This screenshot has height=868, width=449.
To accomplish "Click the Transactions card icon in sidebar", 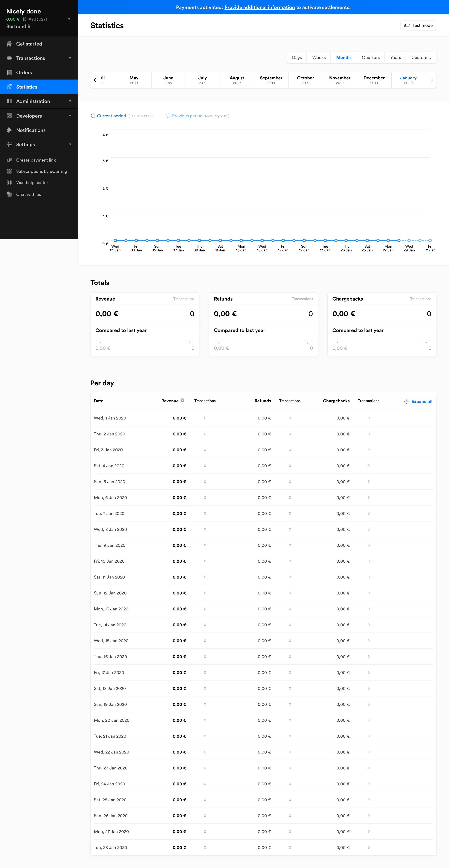I will click(9, 58).
